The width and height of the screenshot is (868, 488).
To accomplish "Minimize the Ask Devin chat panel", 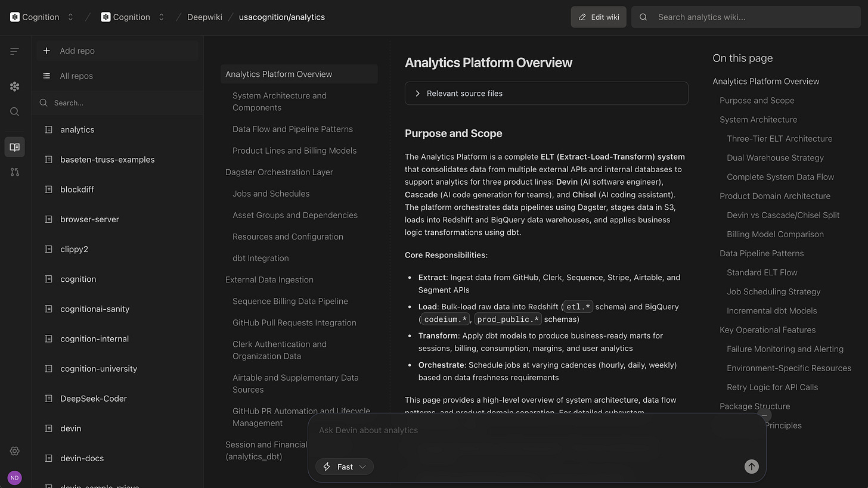I will pos(764,415).
